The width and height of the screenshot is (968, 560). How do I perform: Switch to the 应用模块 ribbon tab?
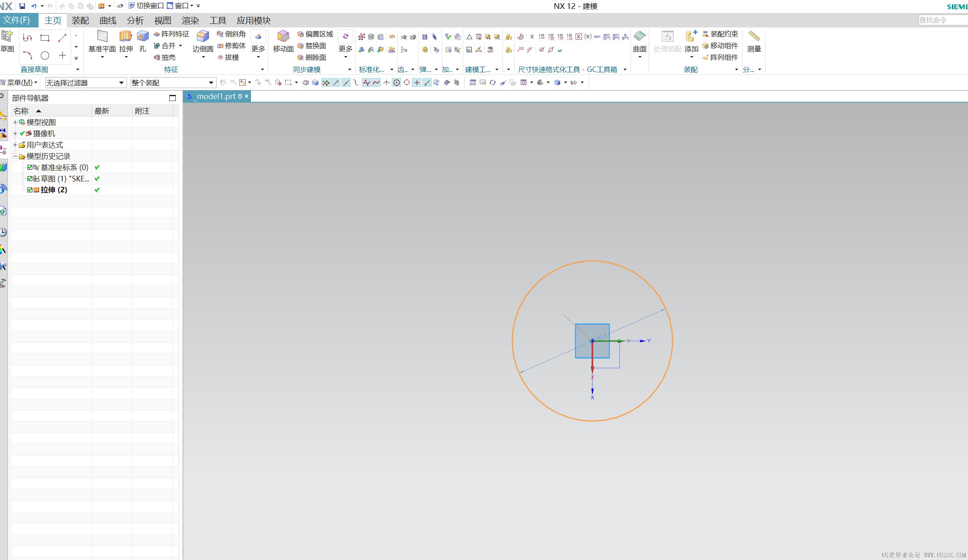[x=254, y=20]
